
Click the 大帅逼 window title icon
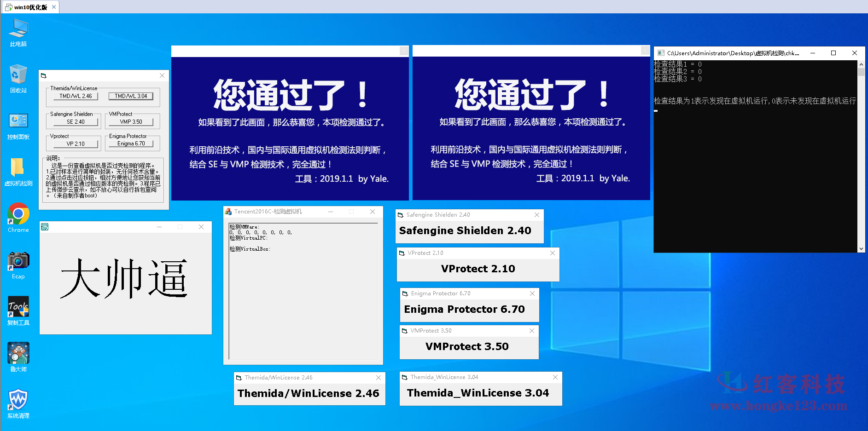(45, 227)
